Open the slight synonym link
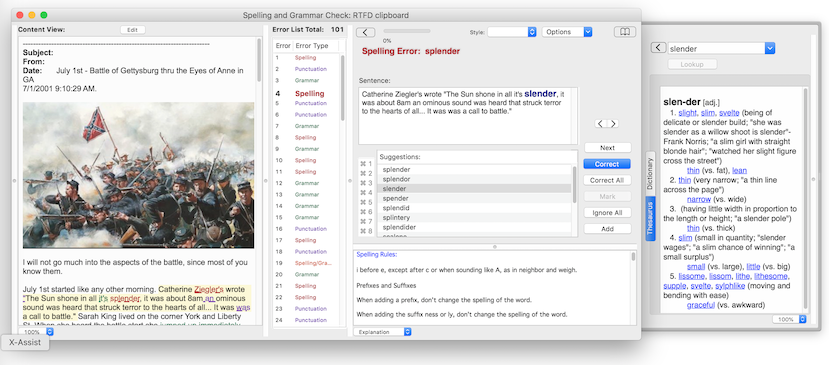This screenshot has height=365, width=829. 687,113
